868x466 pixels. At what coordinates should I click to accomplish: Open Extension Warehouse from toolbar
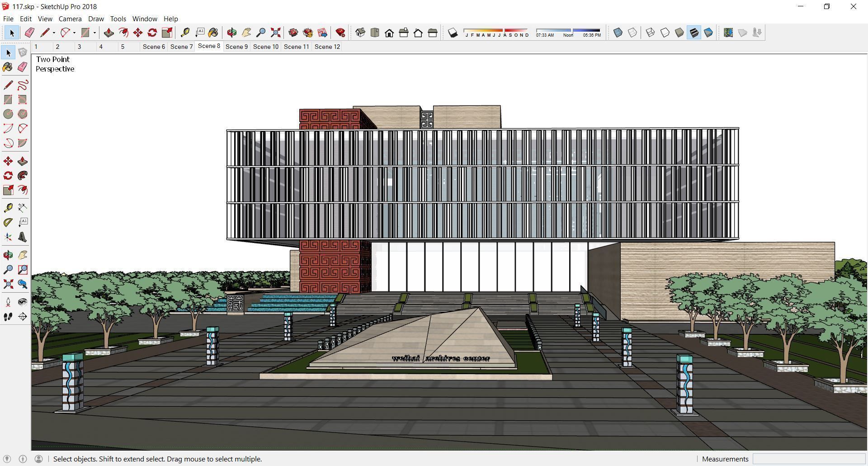[x=308, y=33]
